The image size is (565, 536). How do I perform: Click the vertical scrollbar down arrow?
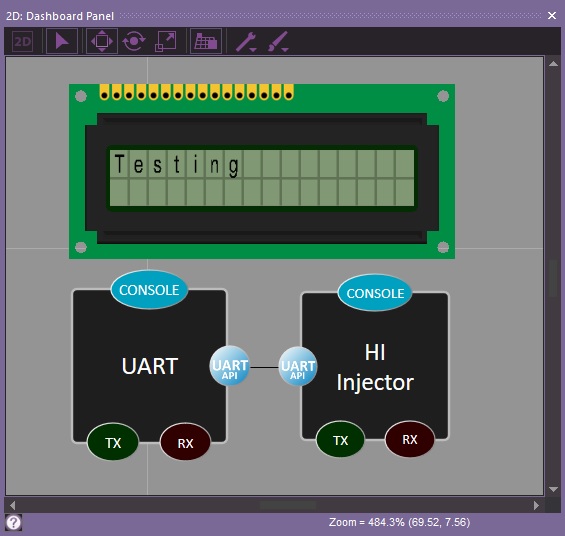click(x=553, y=490)
